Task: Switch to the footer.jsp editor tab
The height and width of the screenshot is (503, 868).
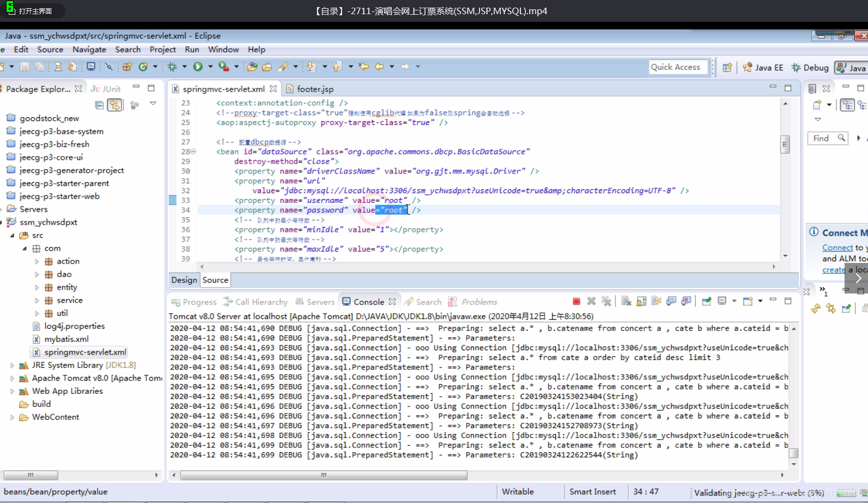Action: [x=314, y=89]
